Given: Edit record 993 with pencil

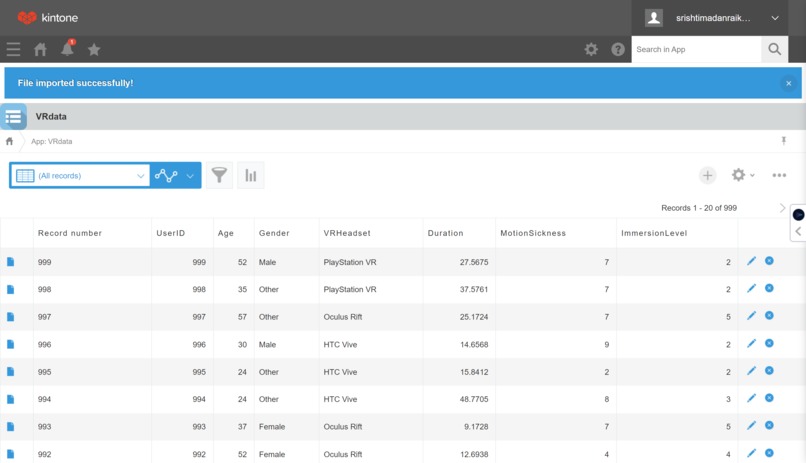Looking at the screenshot, I should (752, 425).
